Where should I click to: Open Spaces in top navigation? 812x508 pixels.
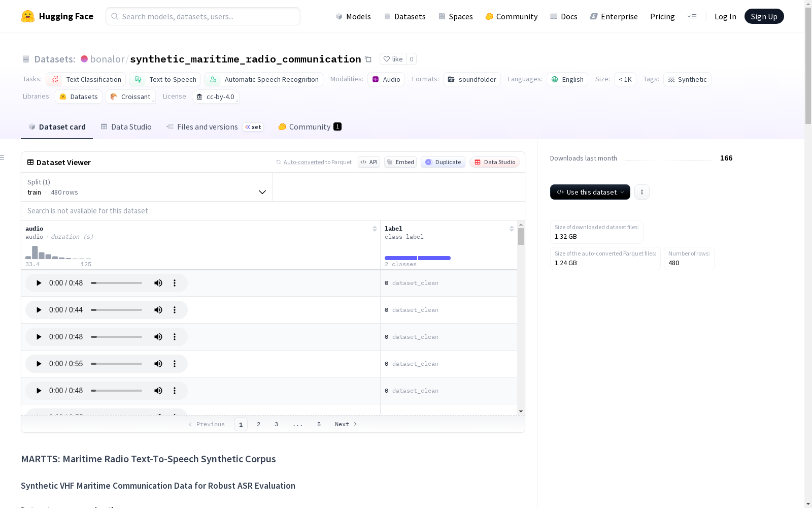click(456, 16)
